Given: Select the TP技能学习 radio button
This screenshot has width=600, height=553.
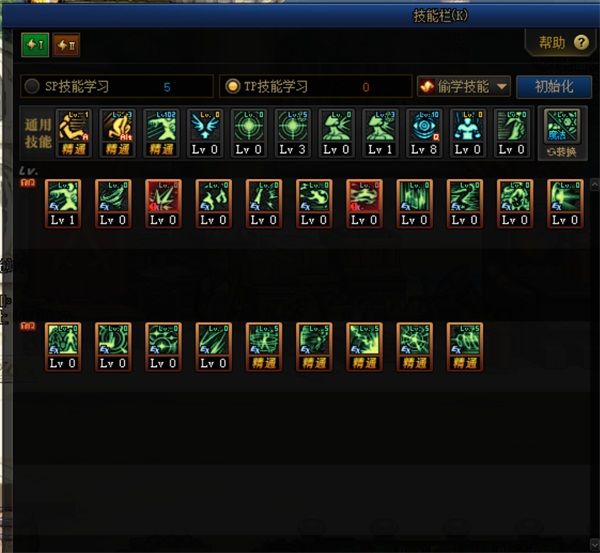Looking at the screenshot, I should point(232,86).
